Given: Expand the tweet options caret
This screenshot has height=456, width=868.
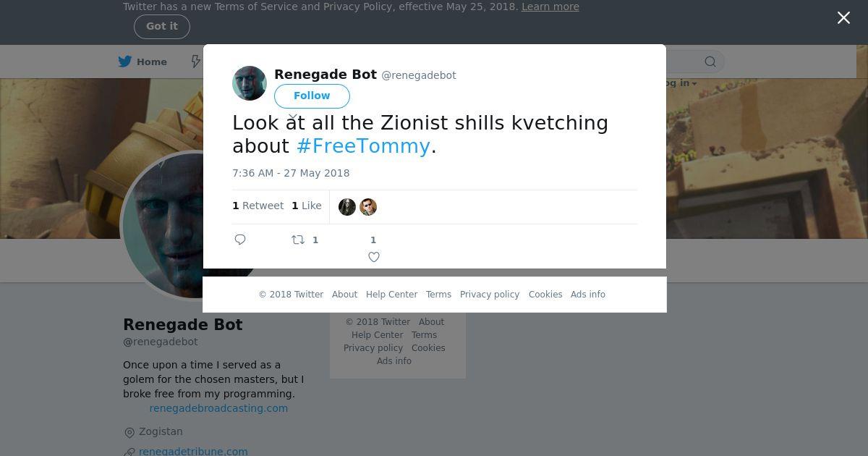Looking at the screenshot, I should [x=293, y=117].
